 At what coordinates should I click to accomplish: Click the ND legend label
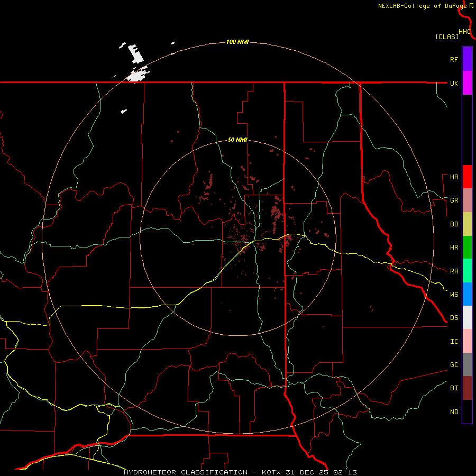[454, 412]
